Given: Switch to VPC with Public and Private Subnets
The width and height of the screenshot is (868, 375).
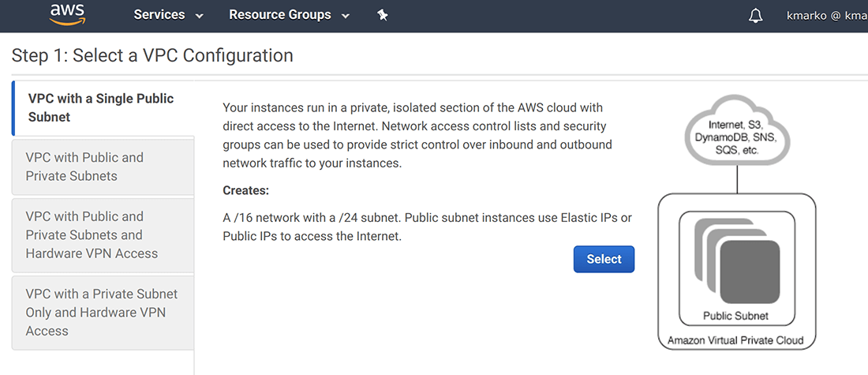Looking at the screenshot, I should pos(103,167).
